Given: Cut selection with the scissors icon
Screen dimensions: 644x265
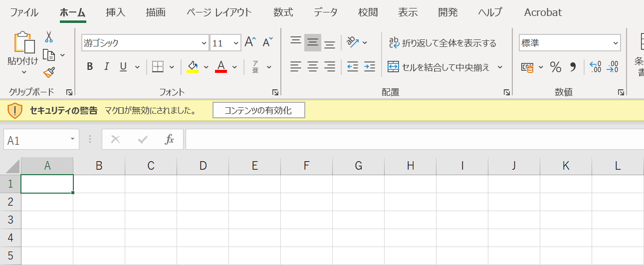Looking at the screenshot, I should pos(48,36).
